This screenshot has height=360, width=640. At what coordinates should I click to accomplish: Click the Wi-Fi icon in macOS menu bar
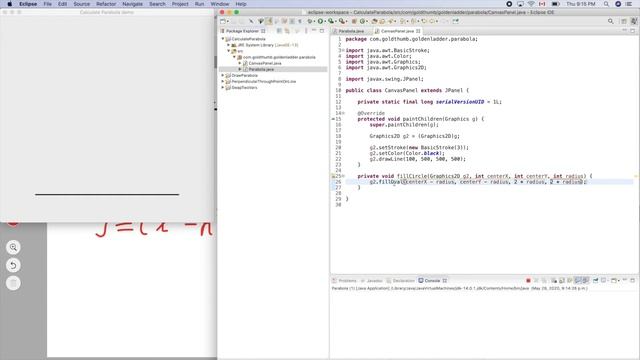(531, 4)
